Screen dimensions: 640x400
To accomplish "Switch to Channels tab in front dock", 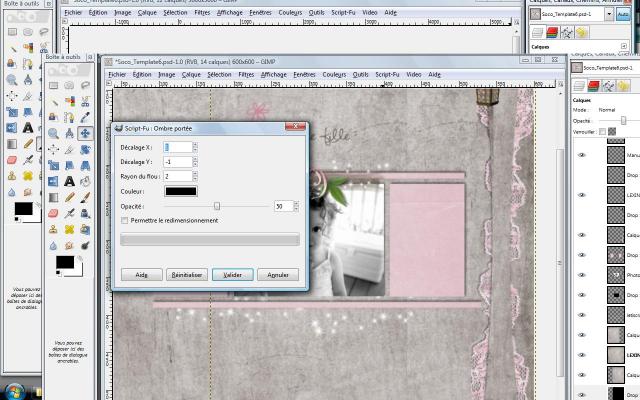I will pos(593,86).
